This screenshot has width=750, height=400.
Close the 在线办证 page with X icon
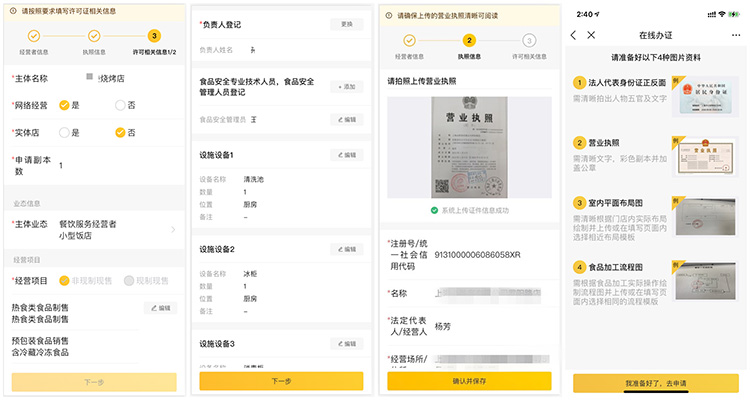tap(591, 35)
